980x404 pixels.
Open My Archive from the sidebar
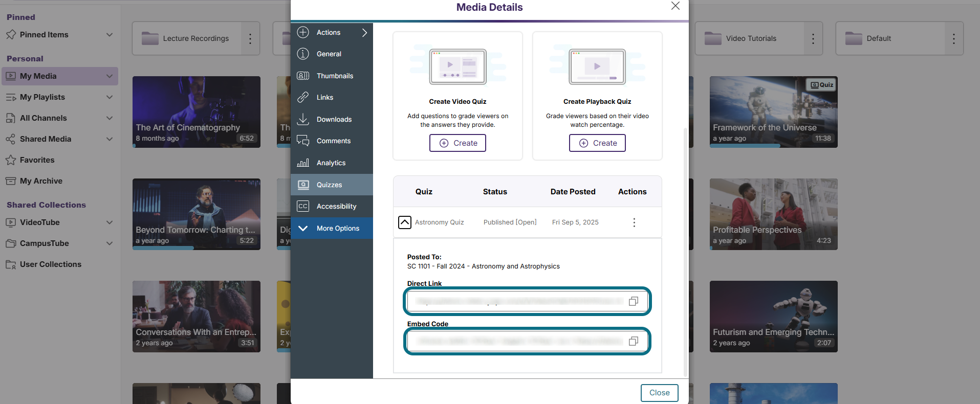coord(41,181)
